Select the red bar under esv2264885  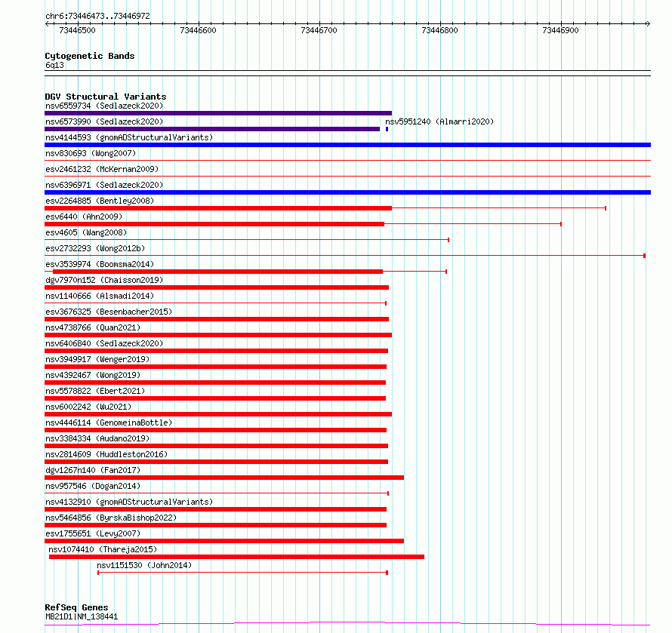218,208
